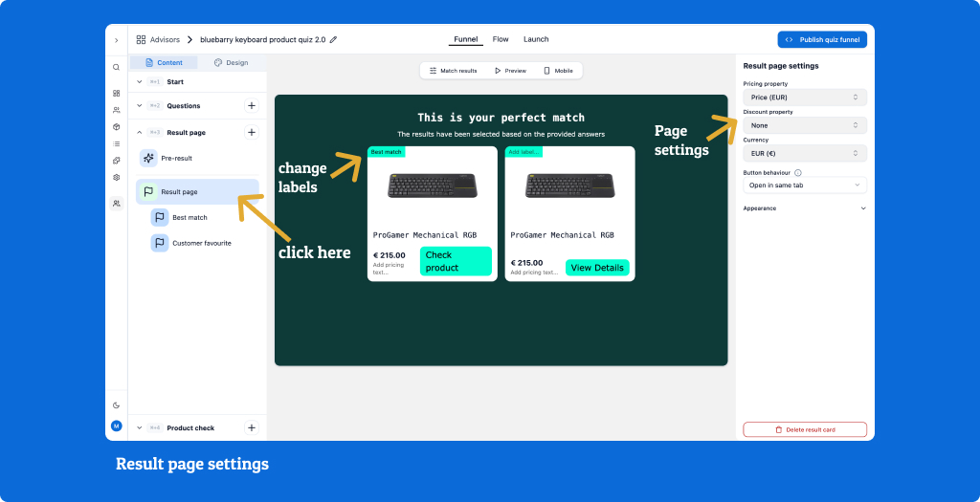This screenshot has width=980, height=502.
Task: Click the Button behaviour info icon
Action: click(798, 173)
